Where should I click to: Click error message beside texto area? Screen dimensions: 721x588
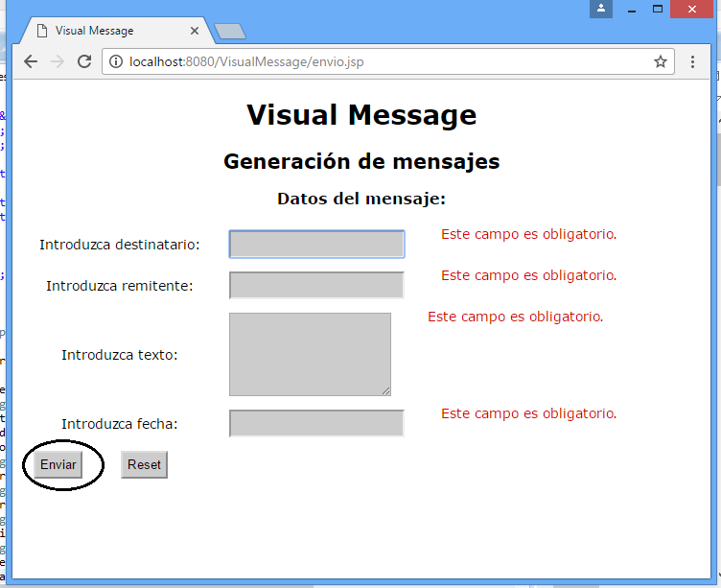[516, 317]
